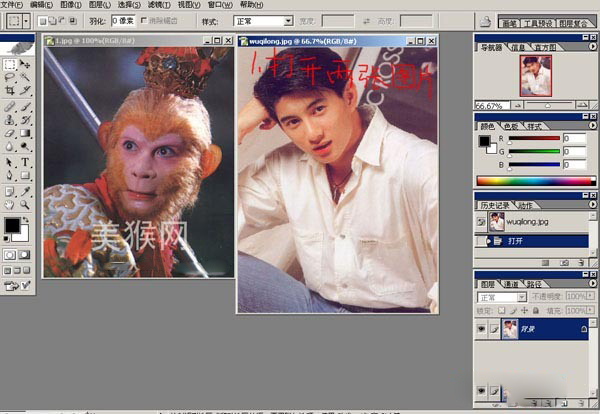This screenshot has width=600, height=414.
Task: Click zoom-in mountains icon in Navigator
Action: coord(581,104)
